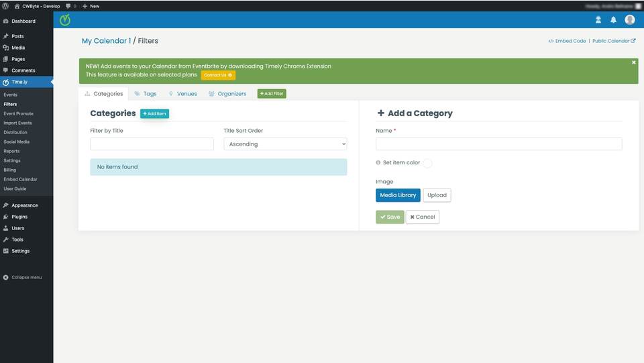
Task: Click the Upload image button
Action: click(x=437, y=195)
